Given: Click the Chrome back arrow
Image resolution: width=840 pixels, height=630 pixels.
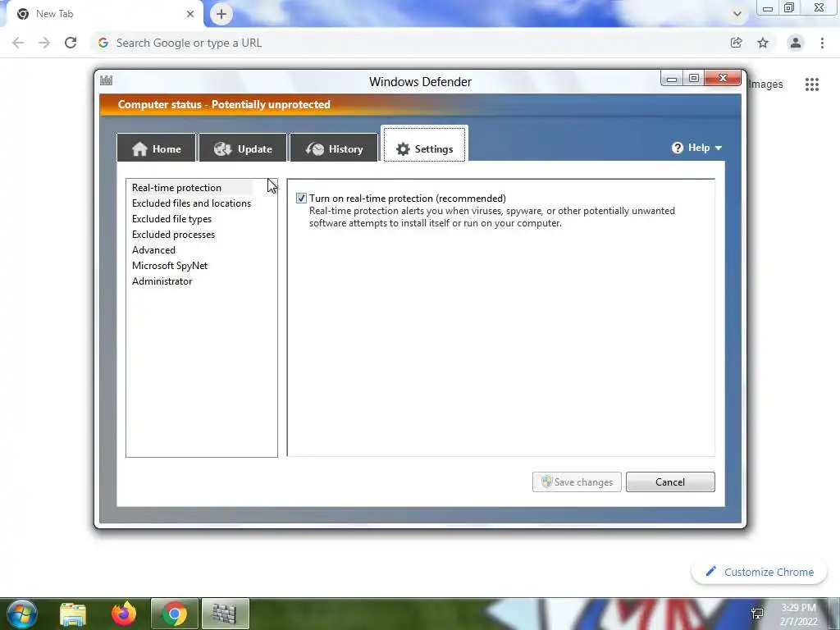Looking at the screenshot, I should pos(18,43).
